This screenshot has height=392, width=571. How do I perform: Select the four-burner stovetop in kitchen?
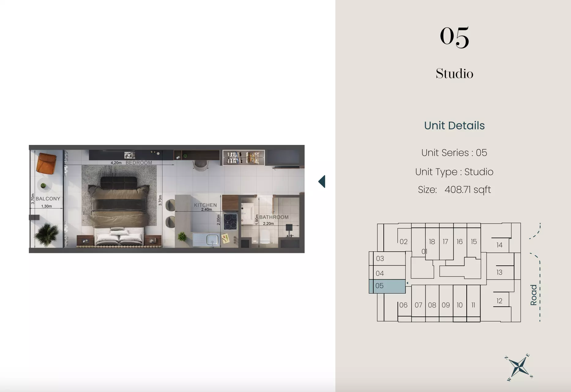(x=230, y=222)
